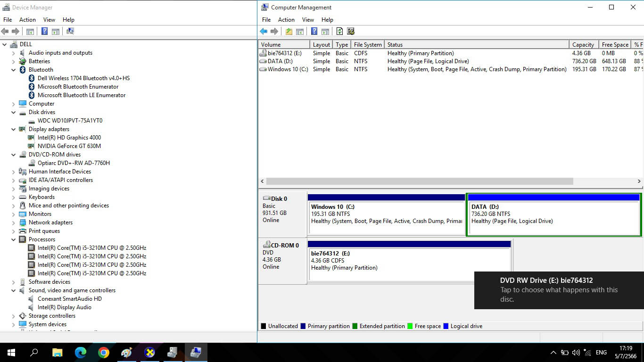Screen dimensions: 644x362
Task: Click DATA (D:) partition block on Disk 0
Action: point(553,214)
